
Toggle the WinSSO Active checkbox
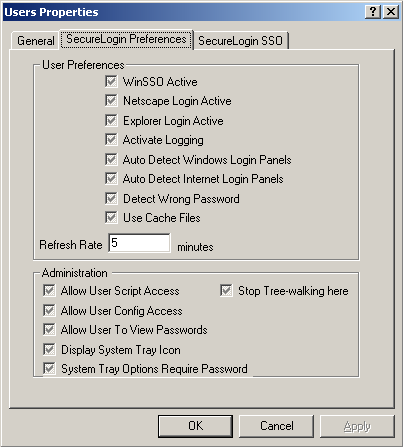tap(111, 81)
